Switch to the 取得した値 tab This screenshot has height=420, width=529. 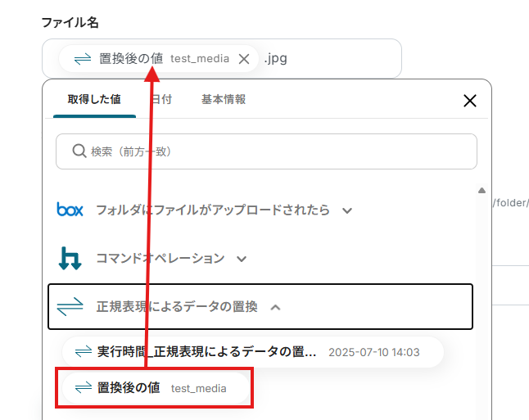click(94, 100)
